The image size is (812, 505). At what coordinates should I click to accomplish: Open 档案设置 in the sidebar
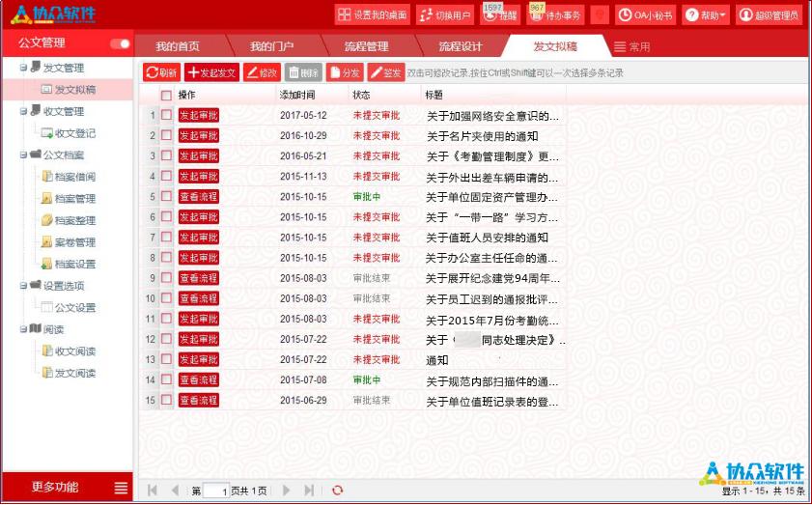75,264
